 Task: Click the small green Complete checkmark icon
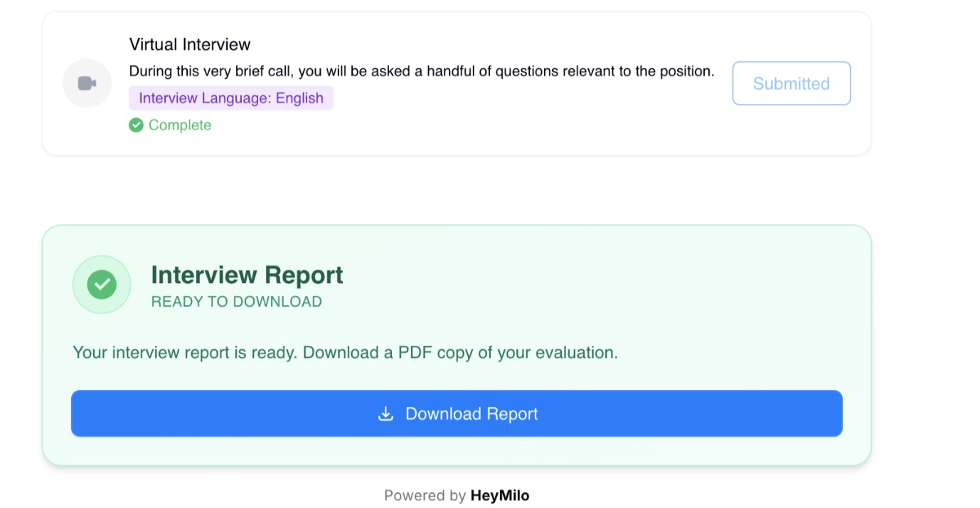point(136,125)
